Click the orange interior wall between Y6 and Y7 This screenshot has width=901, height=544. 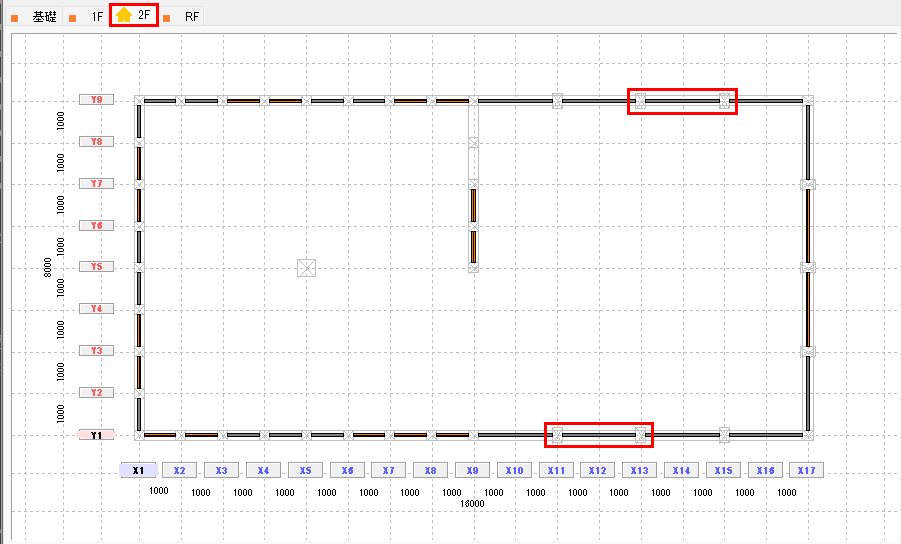tap(473, 205)
